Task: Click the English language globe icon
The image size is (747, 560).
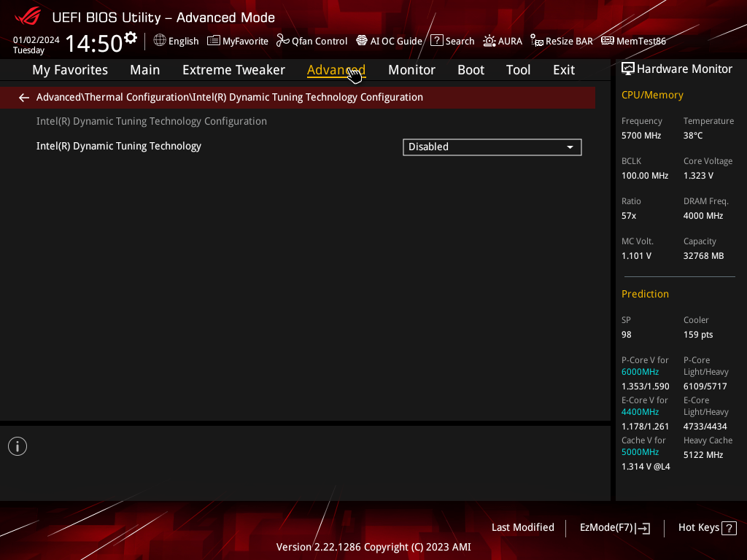Action: [160, 41]
